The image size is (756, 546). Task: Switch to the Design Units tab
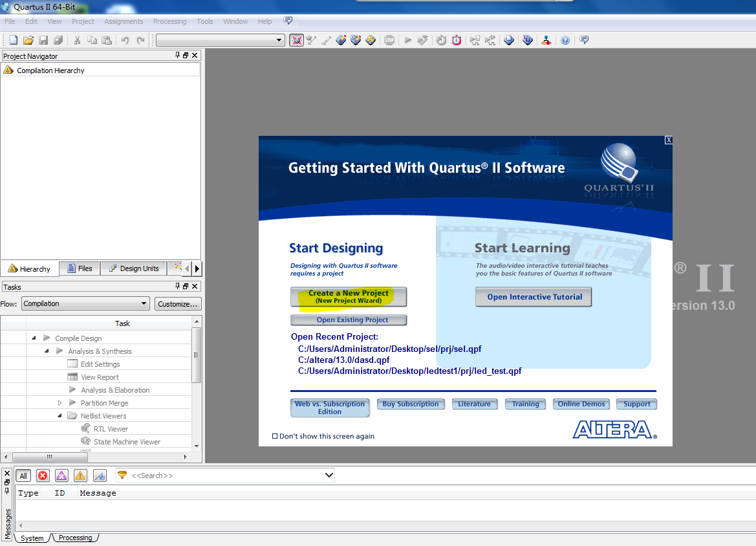click(x=134, y=268)
